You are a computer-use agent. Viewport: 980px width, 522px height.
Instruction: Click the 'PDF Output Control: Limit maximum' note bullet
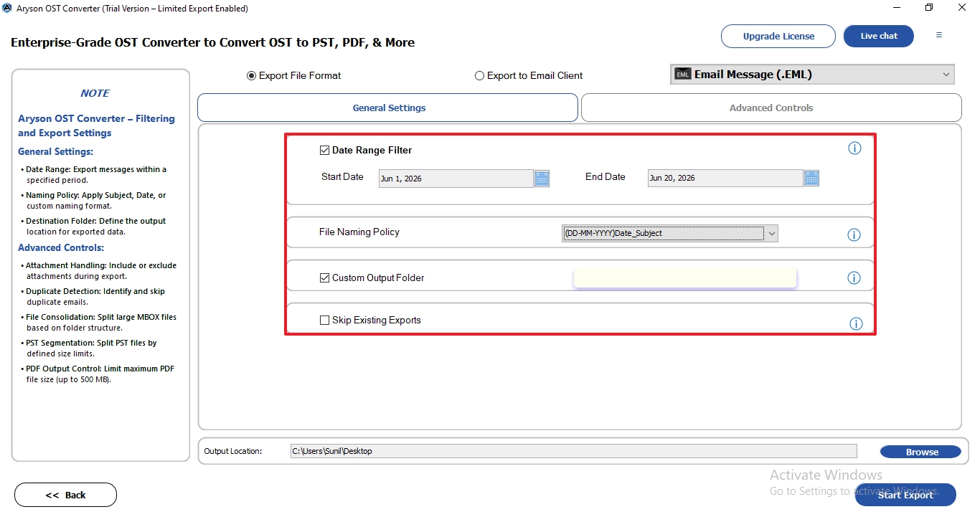click(98, 374)
